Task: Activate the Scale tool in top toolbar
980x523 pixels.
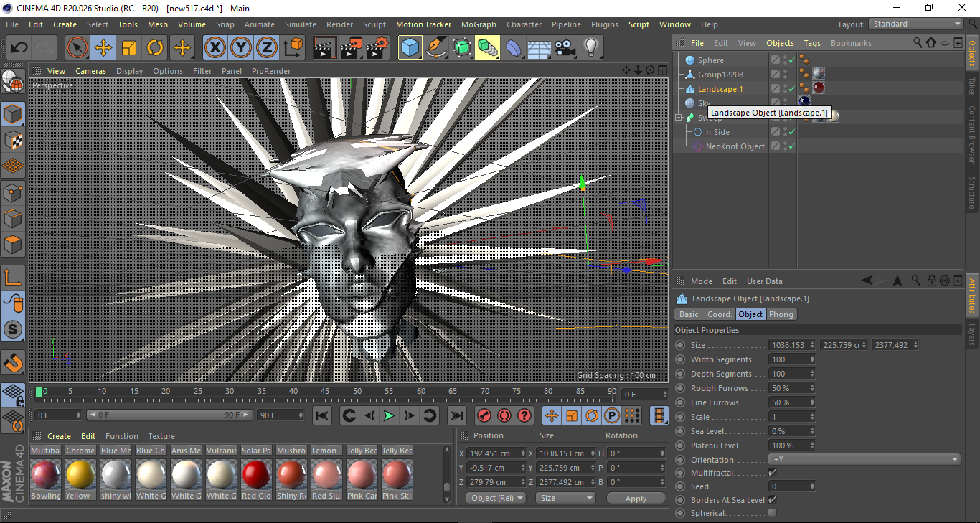Action: 129,48
